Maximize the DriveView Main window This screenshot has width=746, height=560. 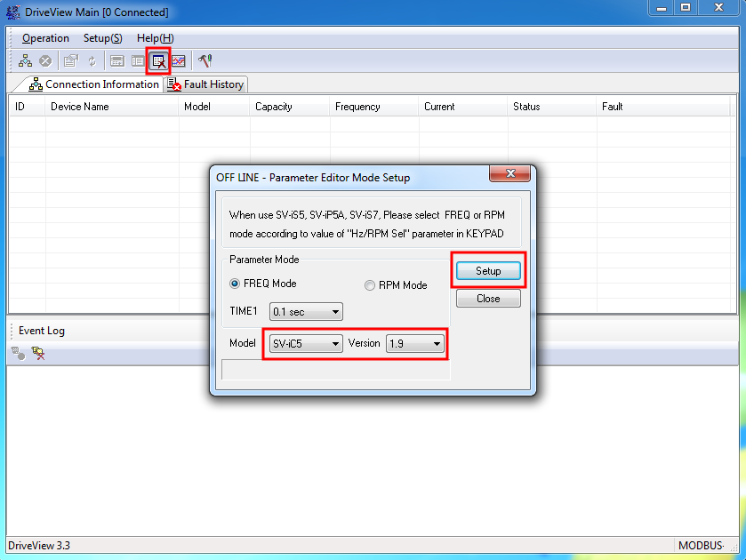tap(686, 8)
